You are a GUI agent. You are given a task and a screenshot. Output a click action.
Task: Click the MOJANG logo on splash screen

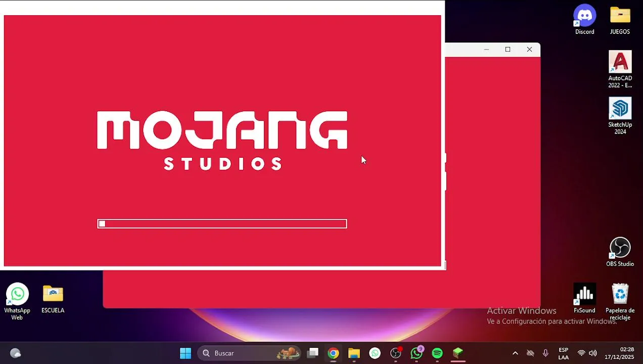click(222, 130)
